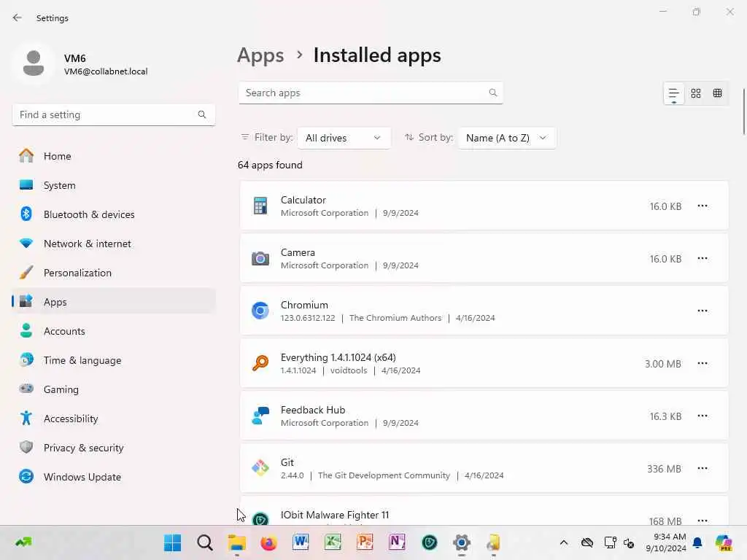The image size is (747, 560).
Task: Click the Everything search app icon
Action: (260, 364)
